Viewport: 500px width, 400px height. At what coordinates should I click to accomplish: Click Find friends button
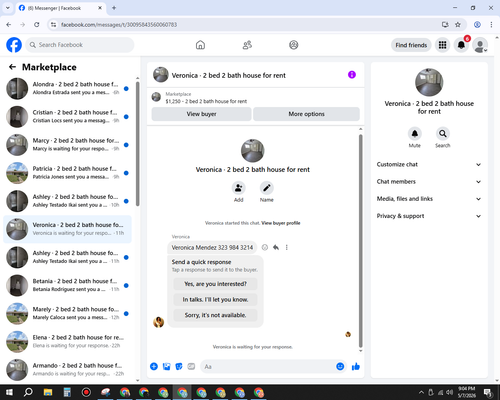(411, 45)
